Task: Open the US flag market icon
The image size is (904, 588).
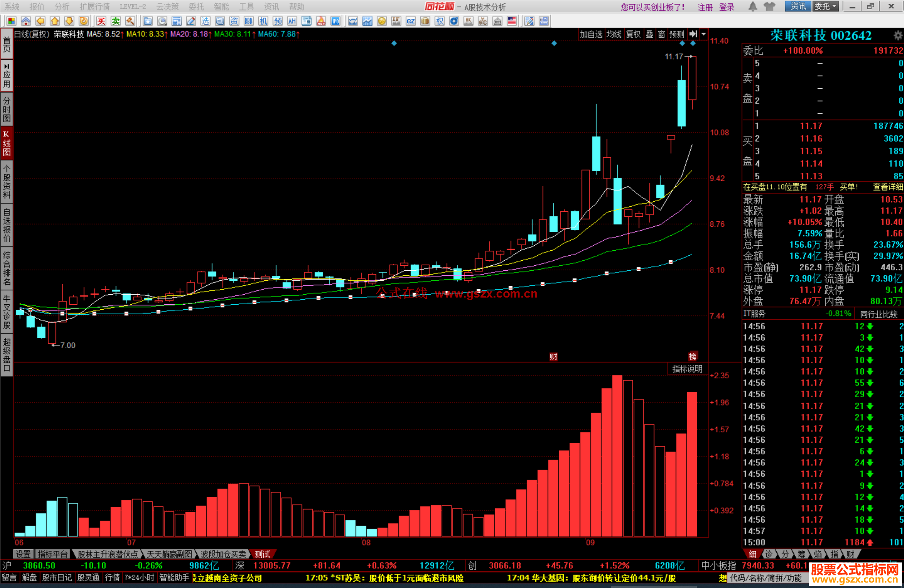Action: click(512, 21)
